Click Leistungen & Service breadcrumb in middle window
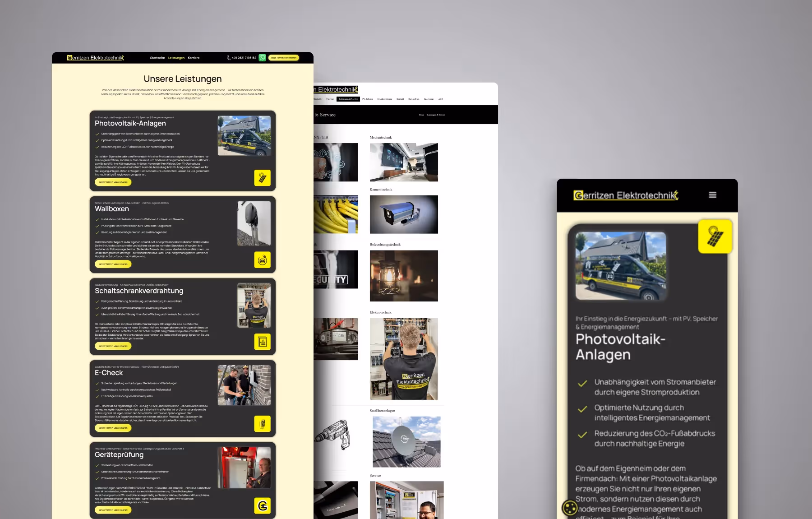The width and height of the screenshot is (812, 519). [436, 115]
